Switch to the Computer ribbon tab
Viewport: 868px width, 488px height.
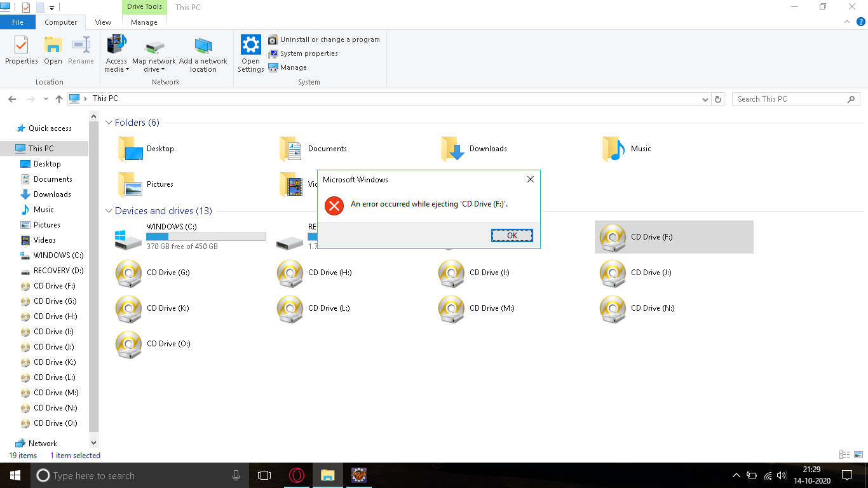(x=61, y=22)
